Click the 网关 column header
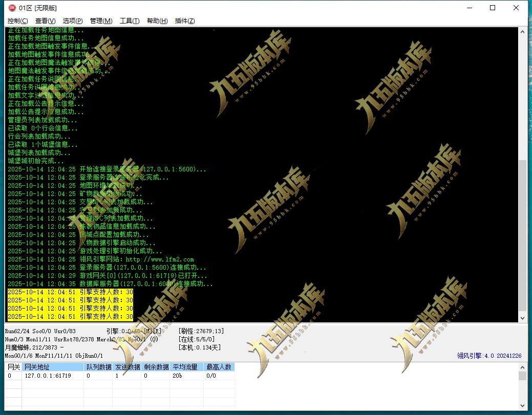532x415 pixels. point(13,367)
